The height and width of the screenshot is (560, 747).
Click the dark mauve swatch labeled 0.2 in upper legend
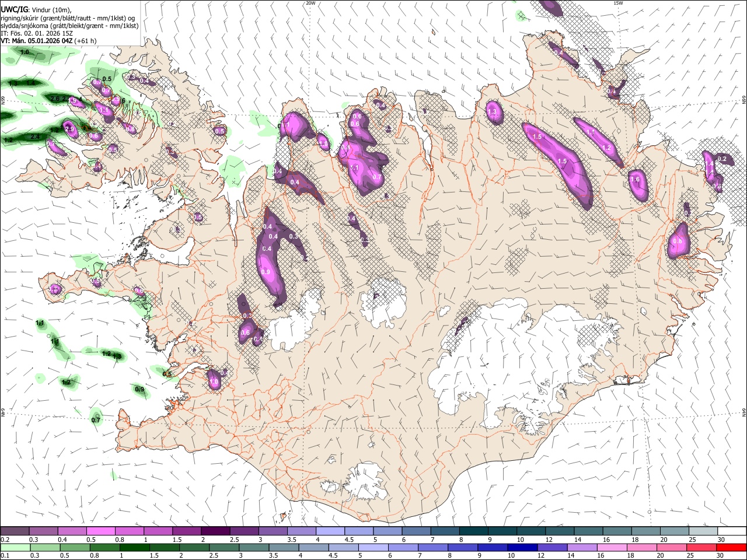pyautogui.click(x=15, y=531)
